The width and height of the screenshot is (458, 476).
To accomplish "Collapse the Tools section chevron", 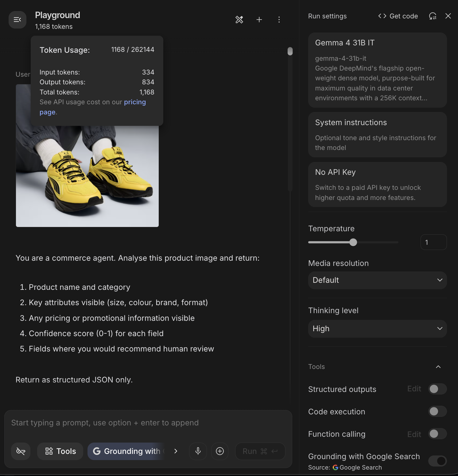I will [438, 367].
